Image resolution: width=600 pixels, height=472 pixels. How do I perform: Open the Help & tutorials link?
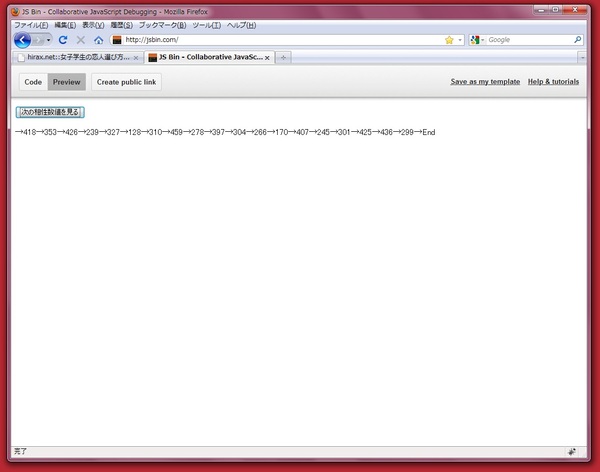pos(553,82)
